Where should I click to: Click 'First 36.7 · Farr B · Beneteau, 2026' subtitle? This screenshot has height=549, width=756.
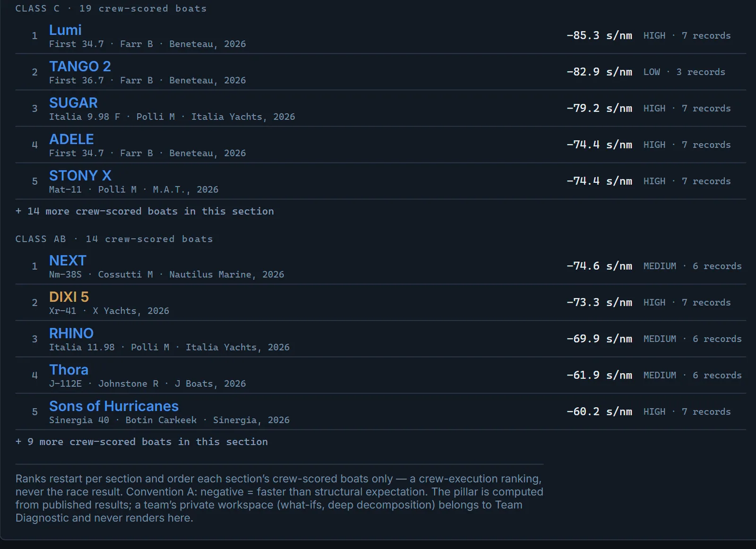147,80
